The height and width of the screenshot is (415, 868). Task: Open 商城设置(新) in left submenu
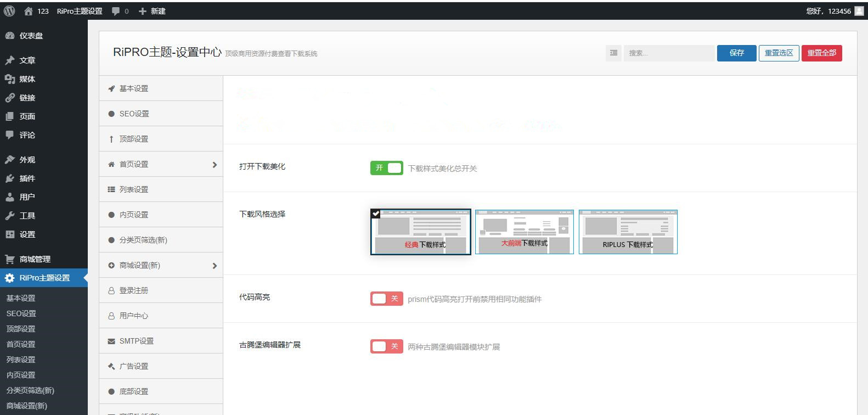27,406
